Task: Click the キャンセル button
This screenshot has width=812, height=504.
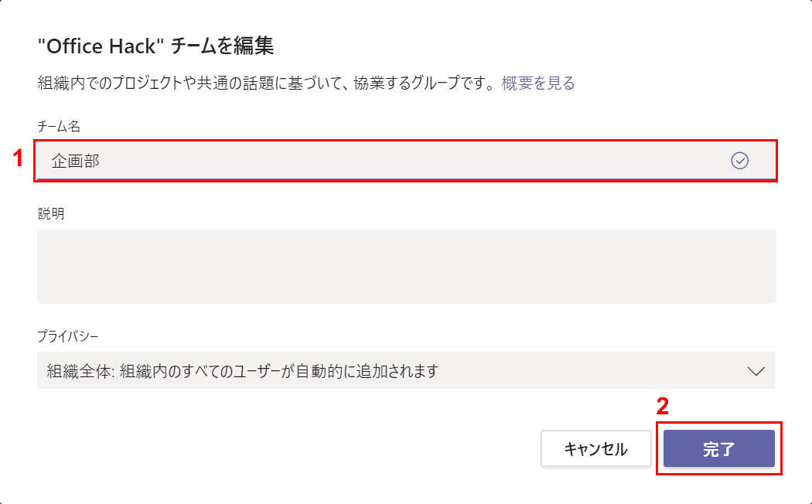Action: coord(596,448)
